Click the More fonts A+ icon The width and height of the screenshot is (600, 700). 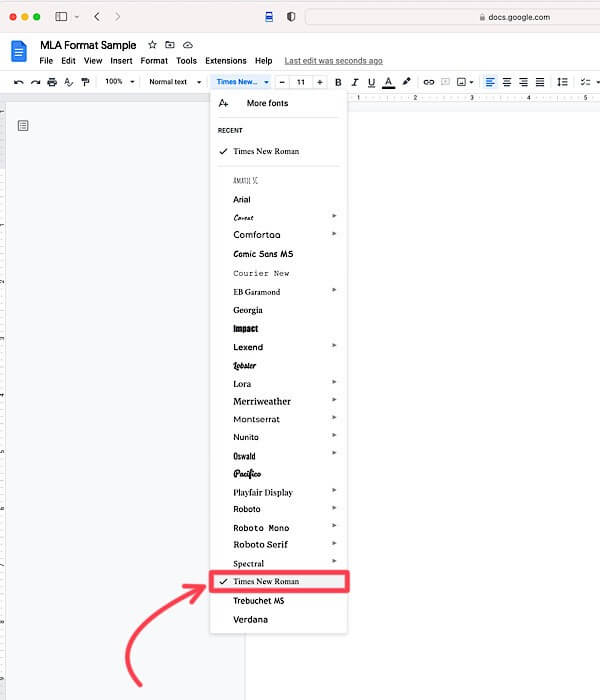coord(224,103)
